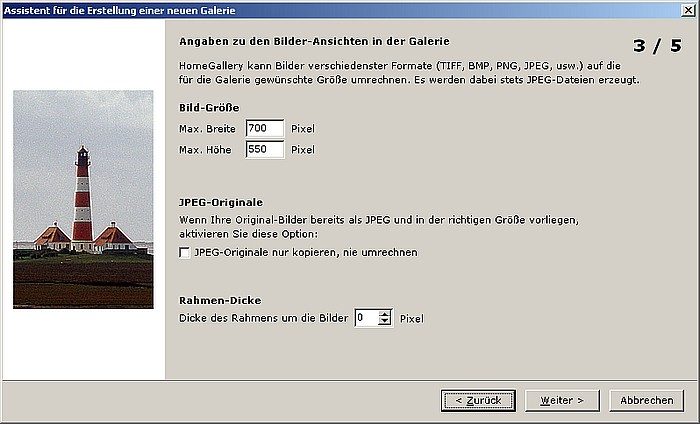This screenshot has height=424, width=700.
Task: Increase frame thickness with up arrow
Action: pos(384,314)
